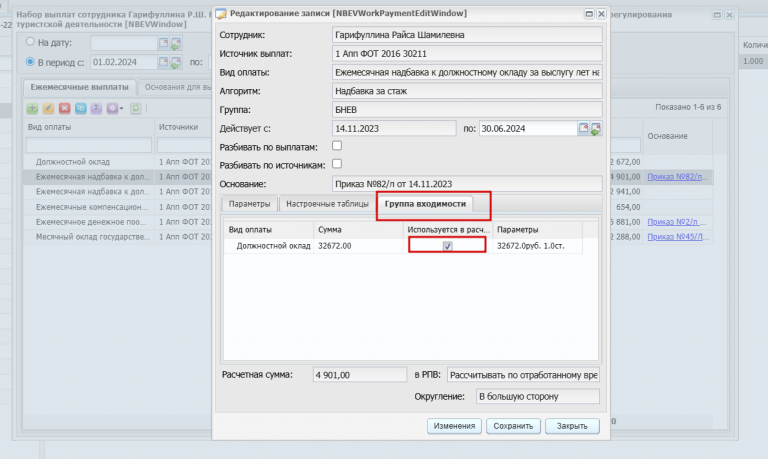Toggle the "Разбивать по выплатам" checkbox

337,146
